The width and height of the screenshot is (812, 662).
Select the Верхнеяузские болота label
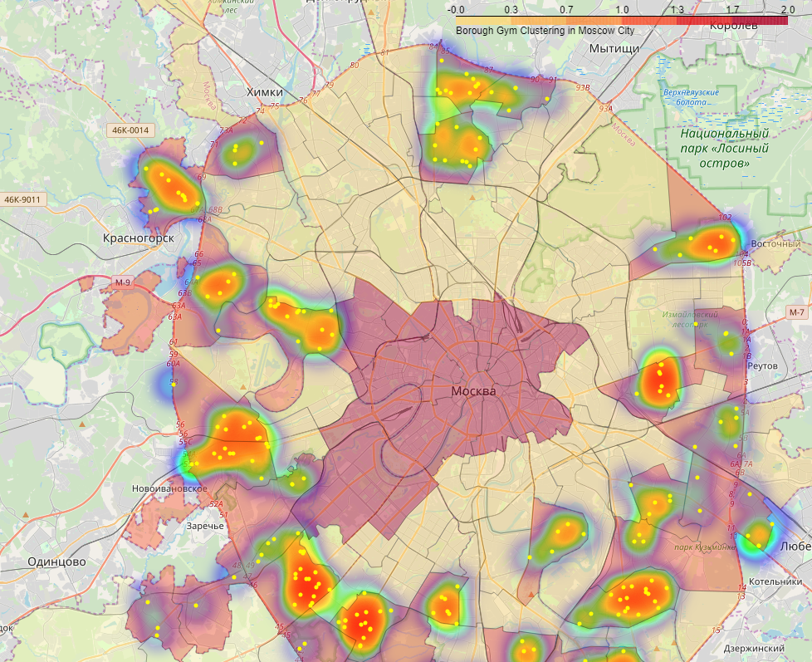(692, 97)
